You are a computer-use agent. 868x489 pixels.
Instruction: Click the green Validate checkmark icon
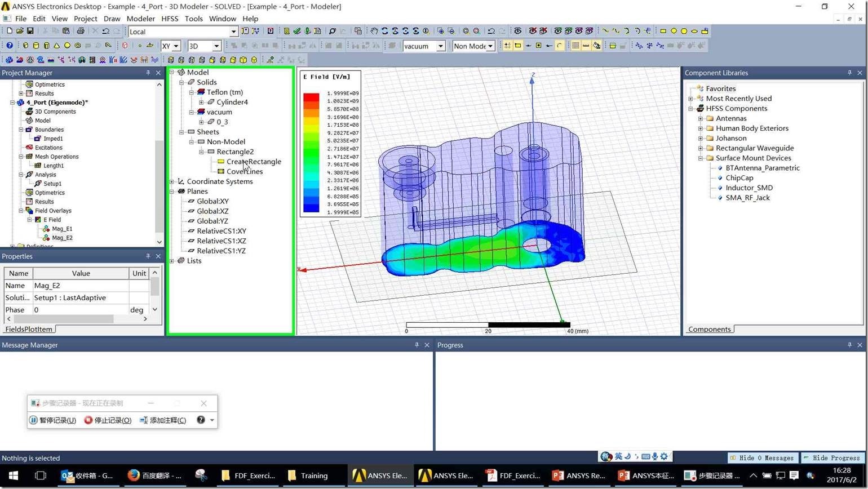tap(296, 31)
